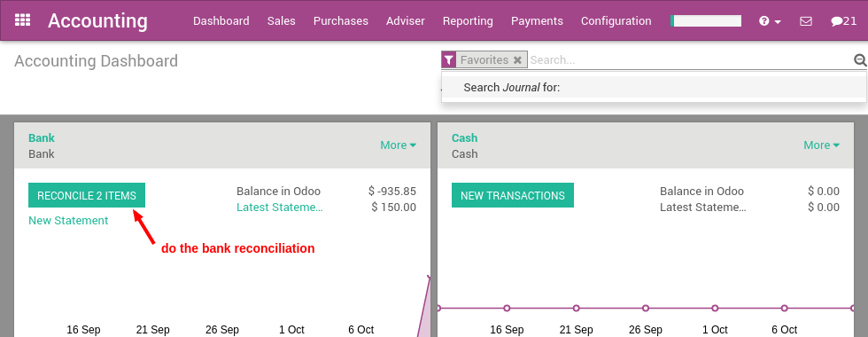Click the search filter funnel icon
The width and height of the screenshot is (868, 337).
click(449, 60)
